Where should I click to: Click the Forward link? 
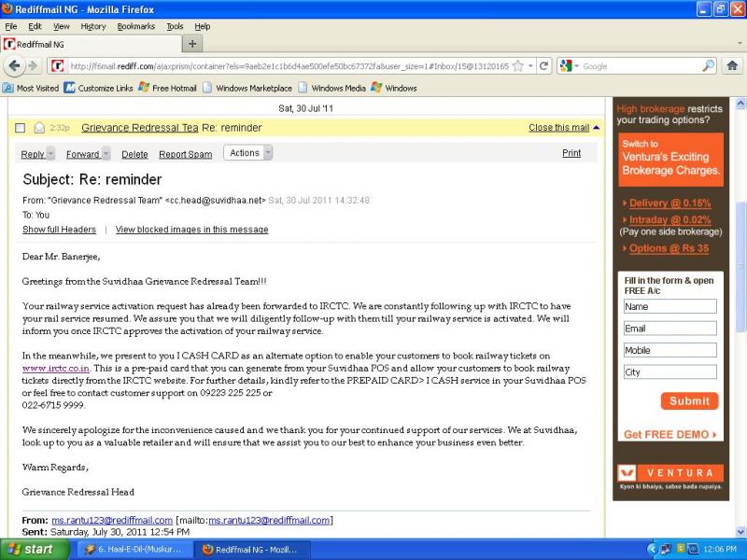coord(82,154)
